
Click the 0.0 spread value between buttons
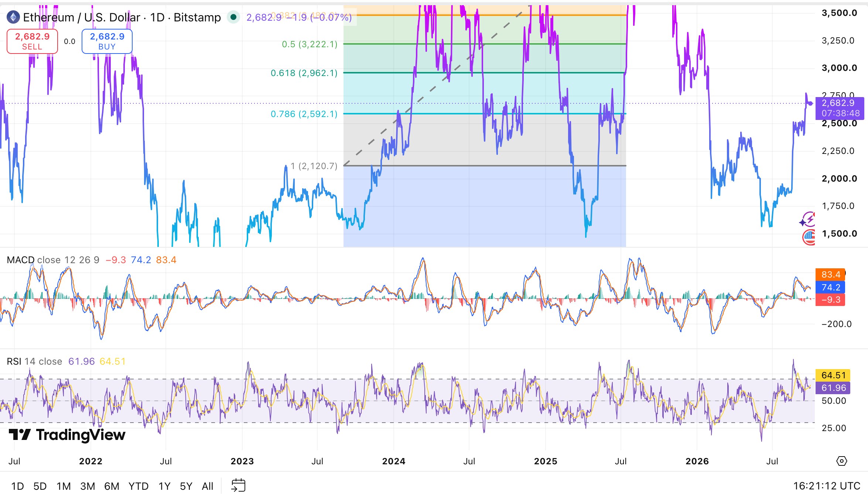pyautogui.click(x=69, y=41)
